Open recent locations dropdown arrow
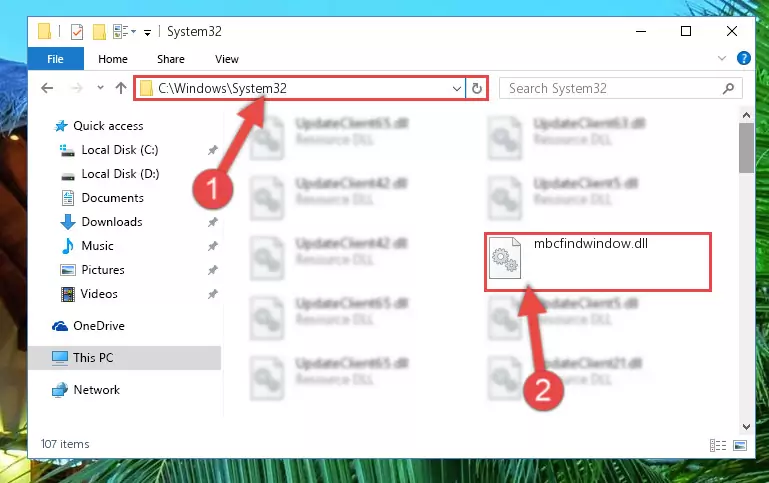This screenshot has width=769, height=483. [100, 88]
